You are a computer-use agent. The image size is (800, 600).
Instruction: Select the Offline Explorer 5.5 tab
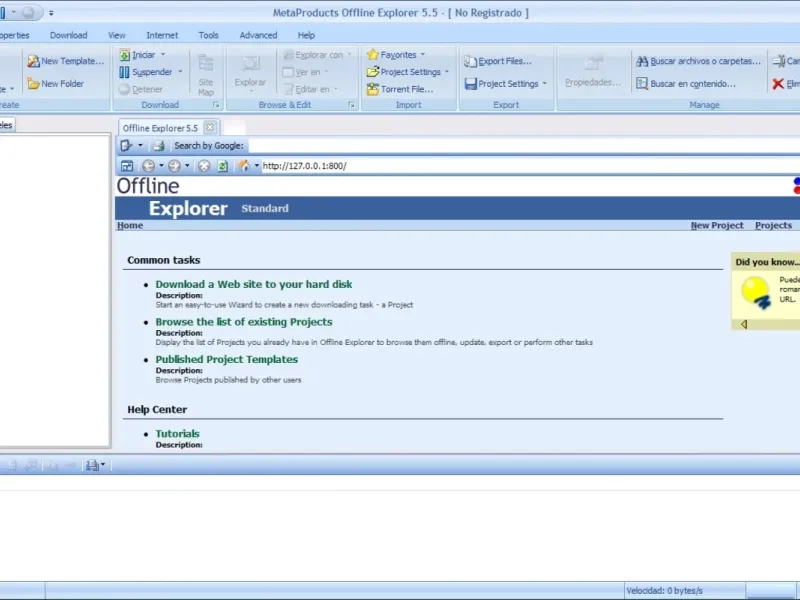[x=160, y=128]
